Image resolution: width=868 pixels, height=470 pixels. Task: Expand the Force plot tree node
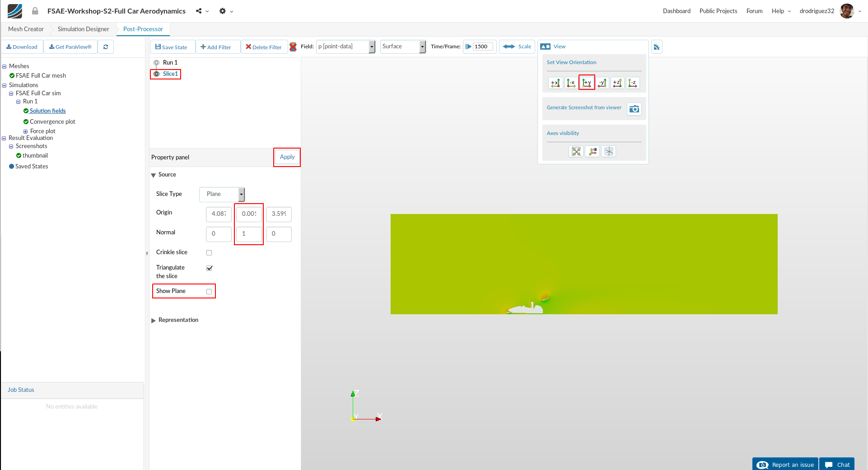26,132
